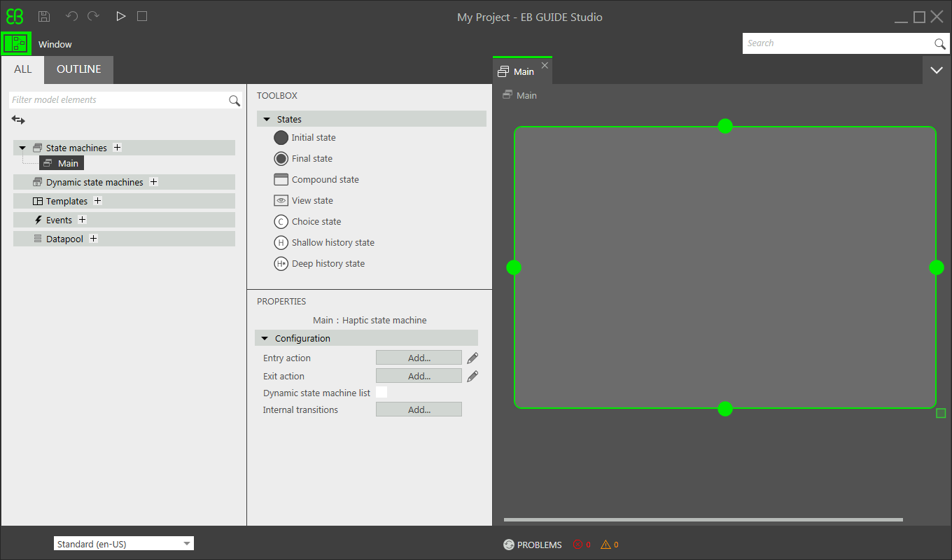Click the Main breadcrumb in the editor
Image resolution: width=952 pixels, height=560 pixels.
(x=520, y=95)
